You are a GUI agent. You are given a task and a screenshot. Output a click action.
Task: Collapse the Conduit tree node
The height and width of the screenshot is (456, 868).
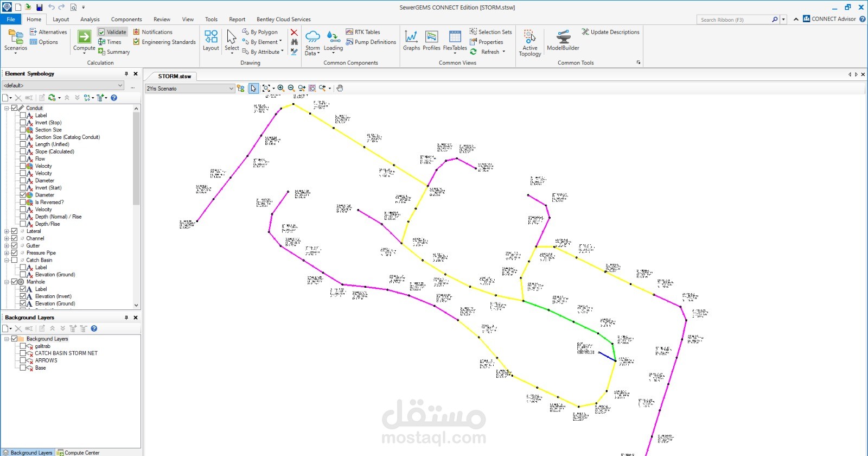point(7,108)
